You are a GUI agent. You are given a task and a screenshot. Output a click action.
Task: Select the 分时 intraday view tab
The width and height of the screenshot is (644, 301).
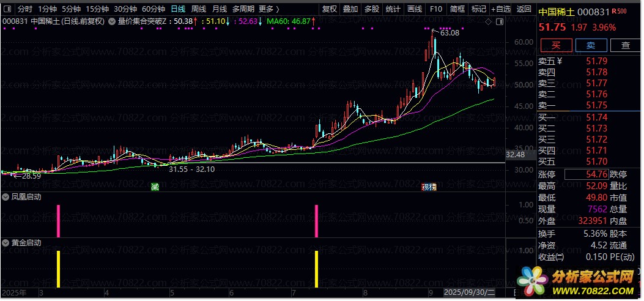(x=24, y=9)
